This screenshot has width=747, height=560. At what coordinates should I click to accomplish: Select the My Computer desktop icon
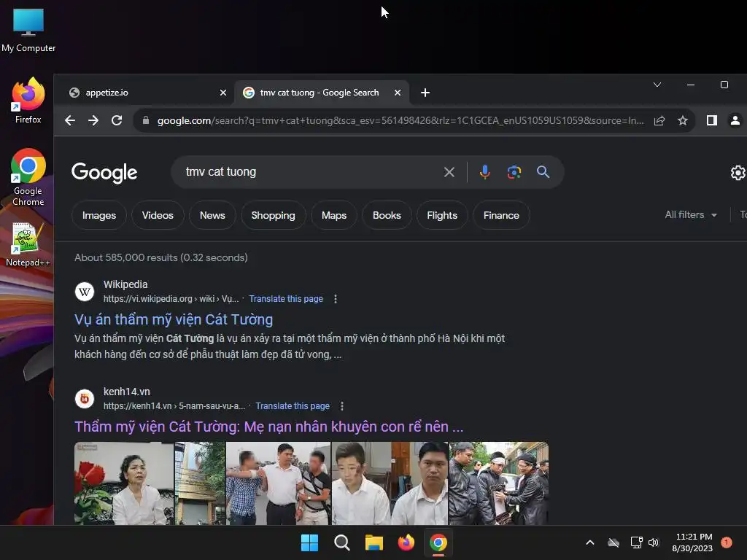pyautogui.click(x=28, y=29)
